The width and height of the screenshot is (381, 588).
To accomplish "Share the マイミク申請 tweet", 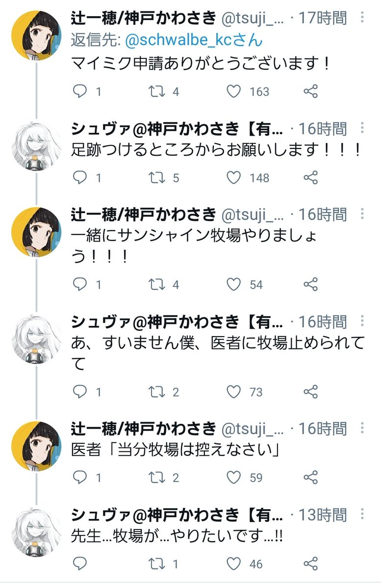I will click(x=311, y=91).
